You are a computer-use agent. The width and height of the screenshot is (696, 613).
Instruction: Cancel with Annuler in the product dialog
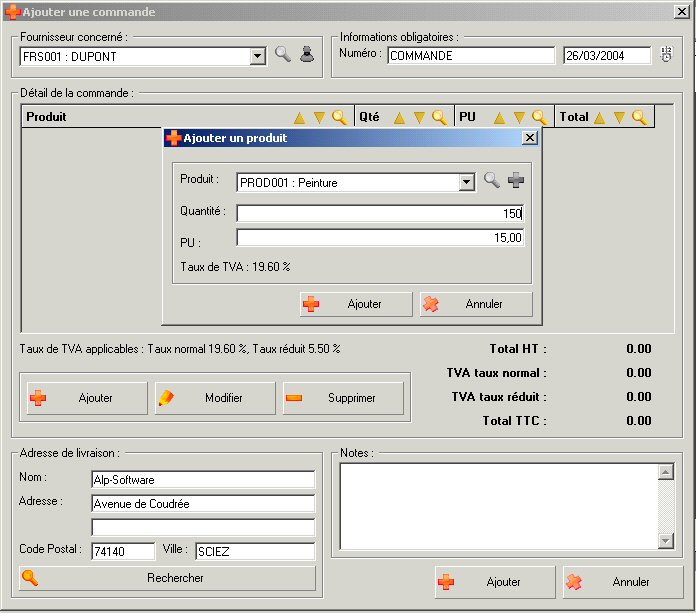[476, 304]
